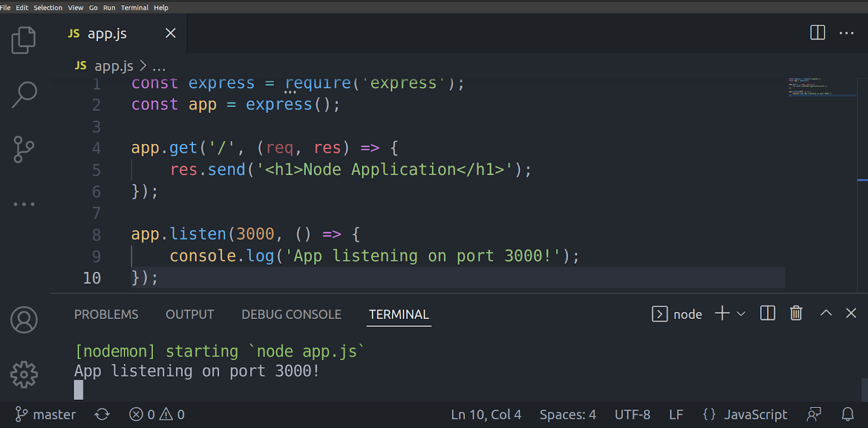Open the Manage gear icon
Screen dimensions: 868x428
coord(24,374)
